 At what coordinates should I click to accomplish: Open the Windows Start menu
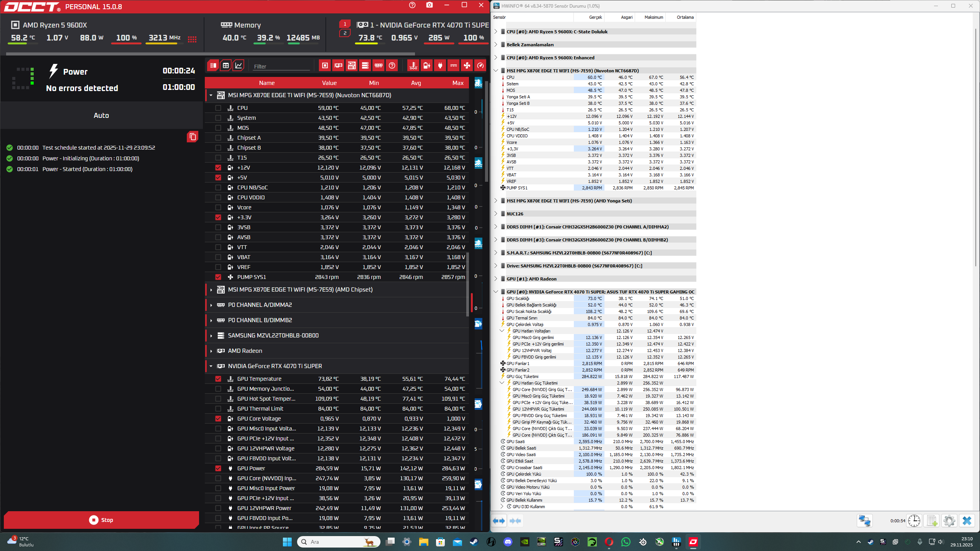[287, 542]
